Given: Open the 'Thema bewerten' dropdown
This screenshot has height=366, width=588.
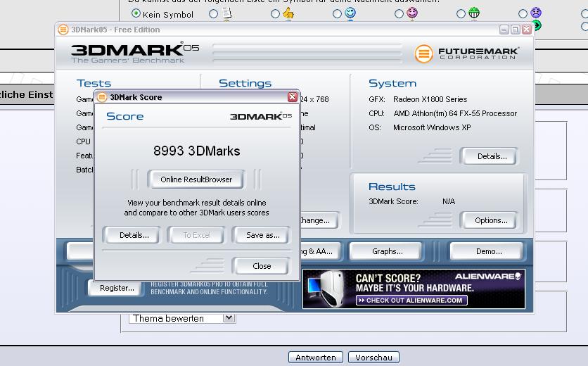Looking at the screenshot, I should pyautogui.click(x=182, y=318).
